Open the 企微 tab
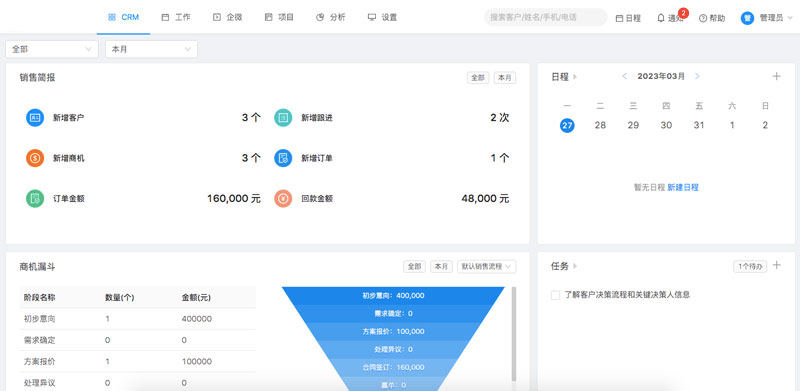Image resolution: width=800 pixels, height=391 pixels. (x=228, y=17)
